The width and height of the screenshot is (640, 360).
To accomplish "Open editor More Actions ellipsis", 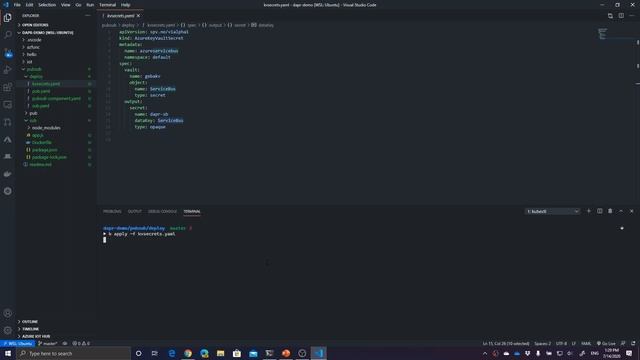I will pos(632,16).
